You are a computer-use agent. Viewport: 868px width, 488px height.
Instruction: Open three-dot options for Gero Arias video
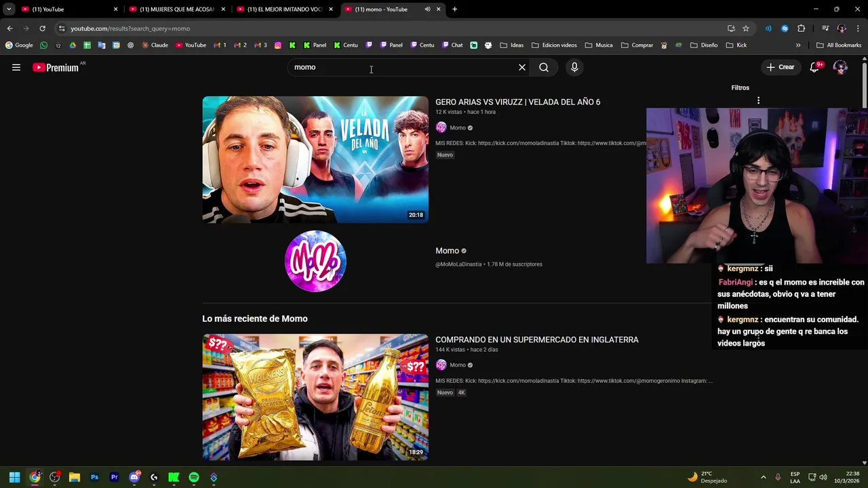pyautogui.click(x=758, y=100)
